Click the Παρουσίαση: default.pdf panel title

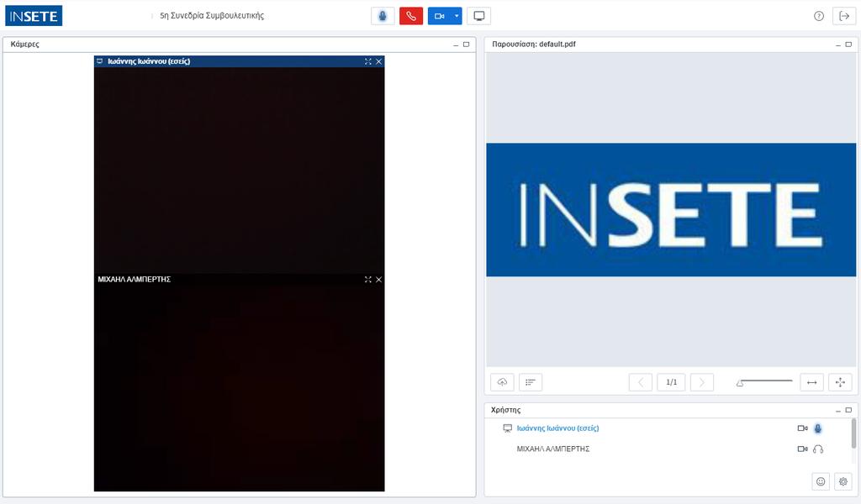534,45
